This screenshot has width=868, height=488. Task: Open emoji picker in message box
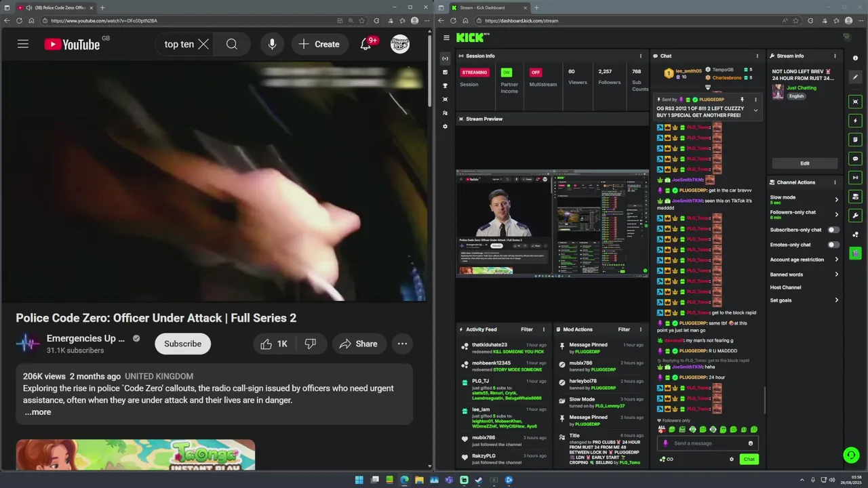[750, 443]
